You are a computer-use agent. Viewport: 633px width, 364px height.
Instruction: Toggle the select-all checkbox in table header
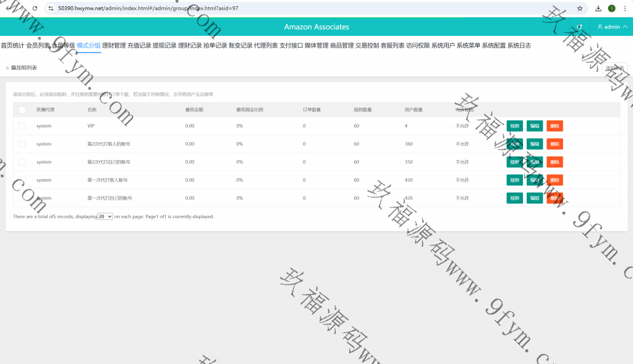click(x=22, y=110)
